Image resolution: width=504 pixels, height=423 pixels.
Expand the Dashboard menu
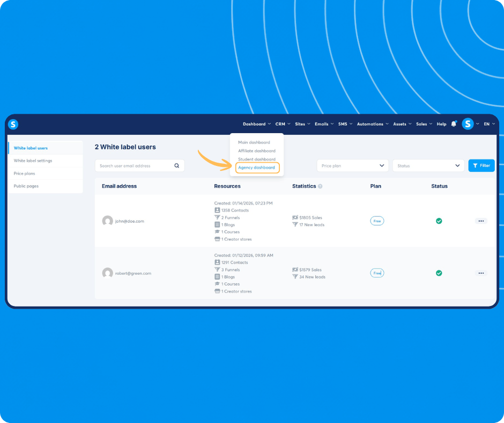257,124
